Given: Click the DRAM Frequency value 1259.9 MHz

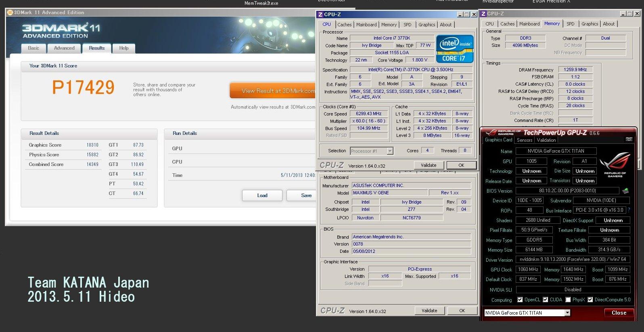Looking at the screenshot, I should tap(575, 69).
